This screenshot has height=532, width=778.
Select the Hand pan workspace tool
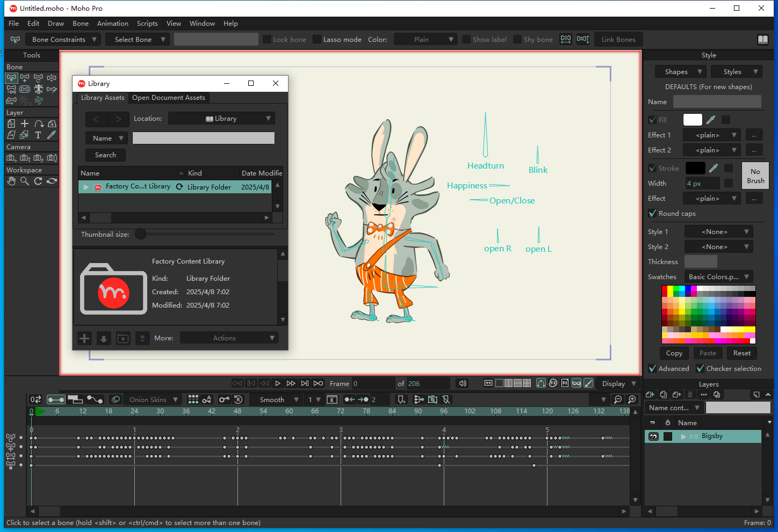click(11, 181)
